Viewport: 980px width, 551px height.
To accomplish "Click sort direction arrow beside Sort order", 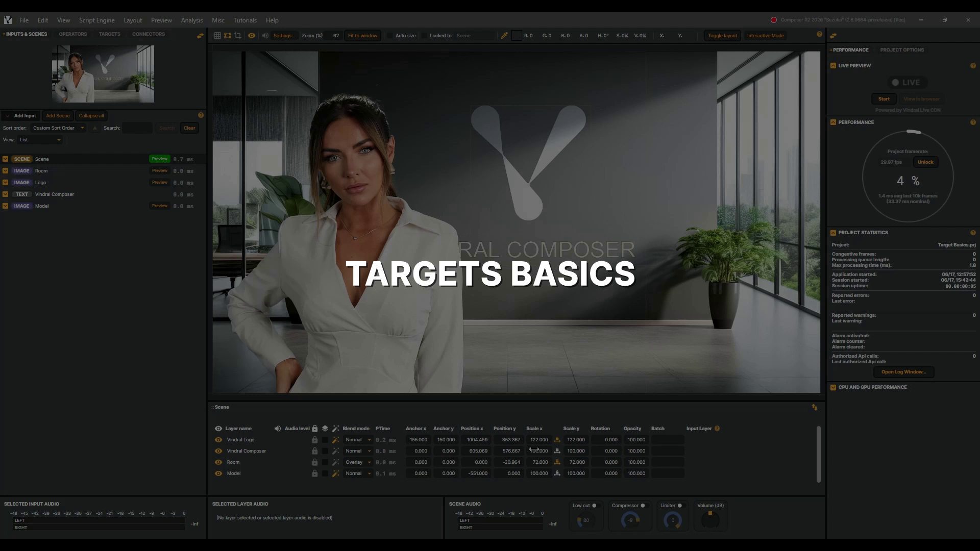I will (94, 128).
